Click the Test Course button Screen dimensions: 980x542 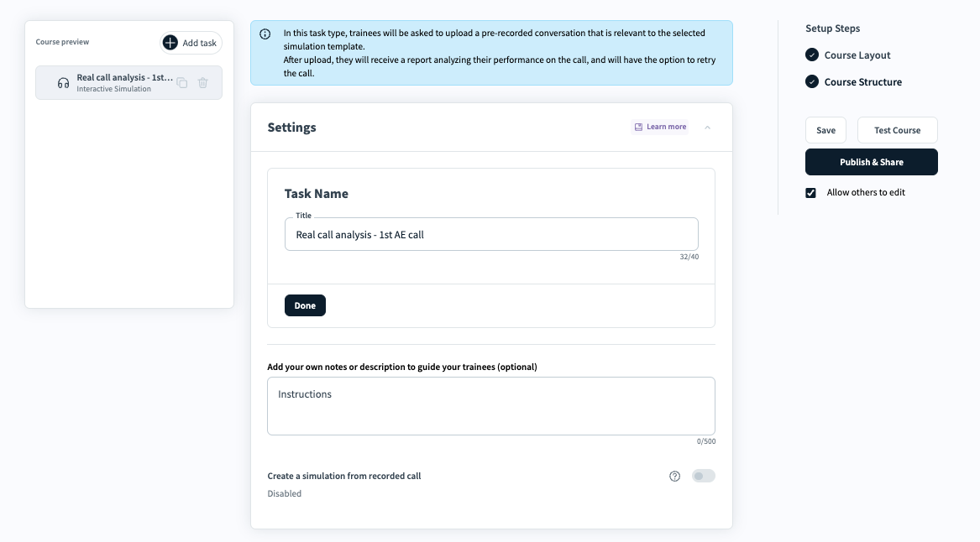coord(897,131)
